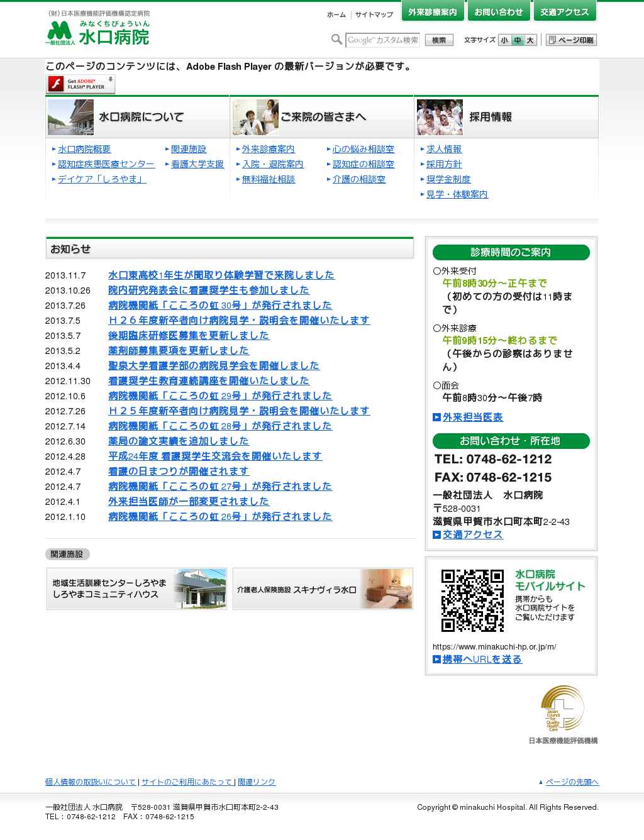644x840 pixels.
Task: Set font size to large (大)
Action: click(530, 40)
